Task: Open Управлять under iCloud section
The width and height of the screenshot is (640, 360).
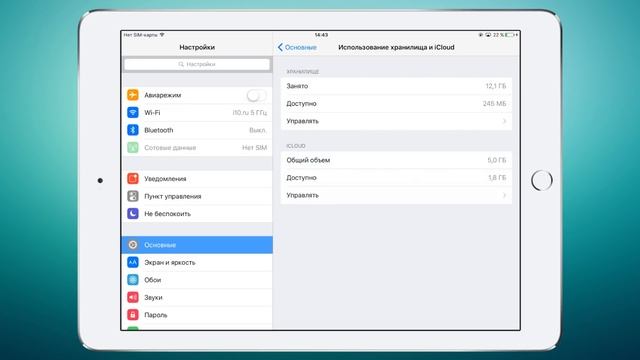Action: pos(396,195)
